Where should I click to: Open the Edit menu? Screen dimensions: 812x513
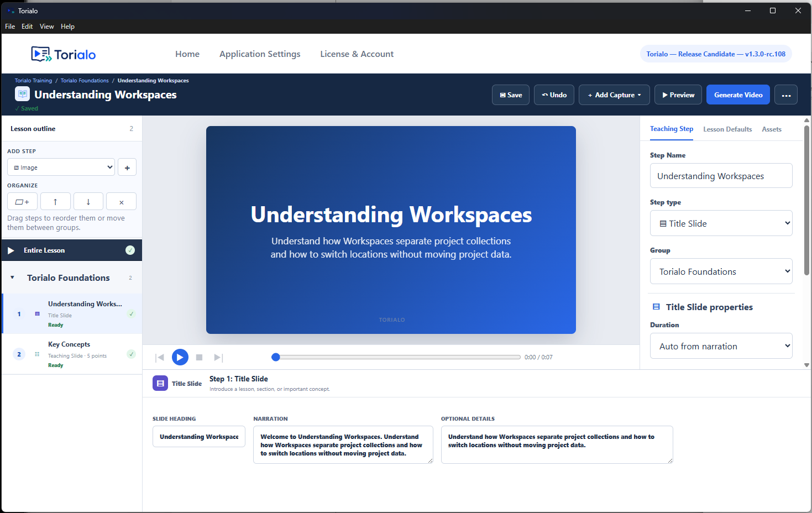click(27, 27)
